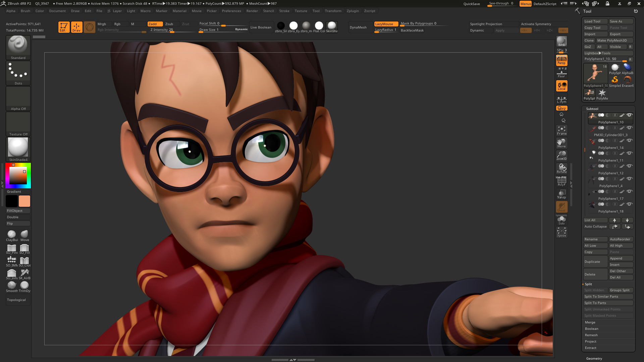The height and width of the screenshot is (362, 644).
Task: Expand the Project section
Action: tap(590, 341)
